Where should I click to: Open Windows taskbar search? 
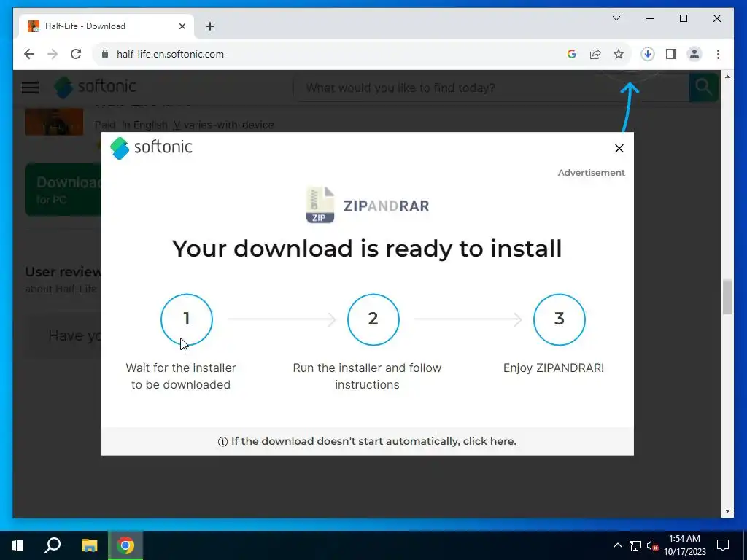53,545
